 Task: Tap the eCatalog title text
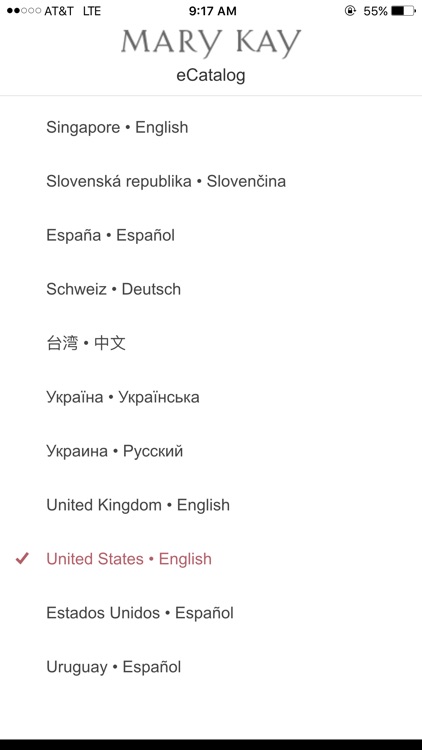tap(211, 75)
